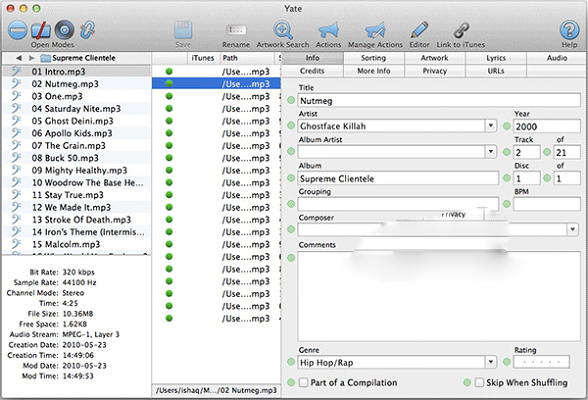Click the Actions megaphone icon
Screen dimensions: 588x400
coord(328,30)
